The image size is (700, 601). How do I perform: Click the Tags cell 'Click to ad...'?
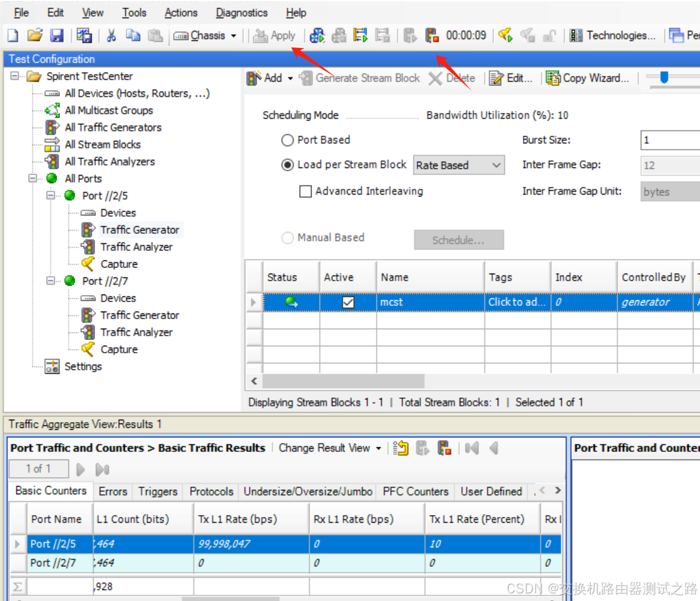click(x=517, y=302)
